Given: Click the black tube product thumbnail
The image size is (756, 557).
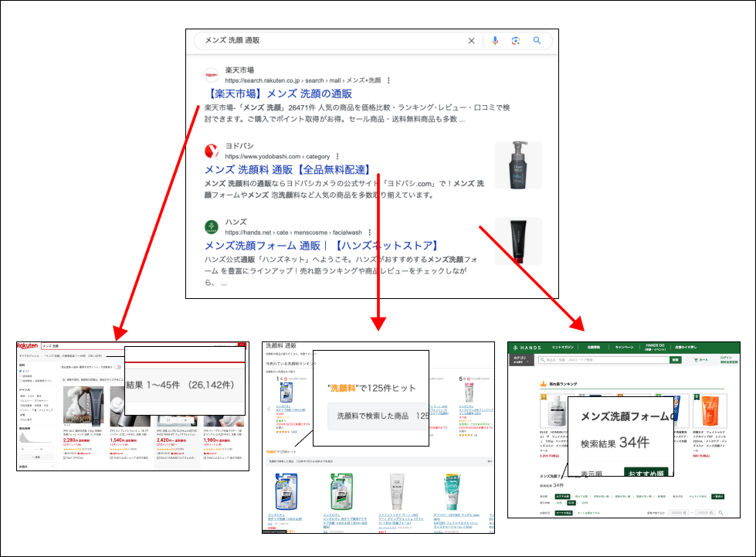Looking at the screenshot, I should pos(517,240).
